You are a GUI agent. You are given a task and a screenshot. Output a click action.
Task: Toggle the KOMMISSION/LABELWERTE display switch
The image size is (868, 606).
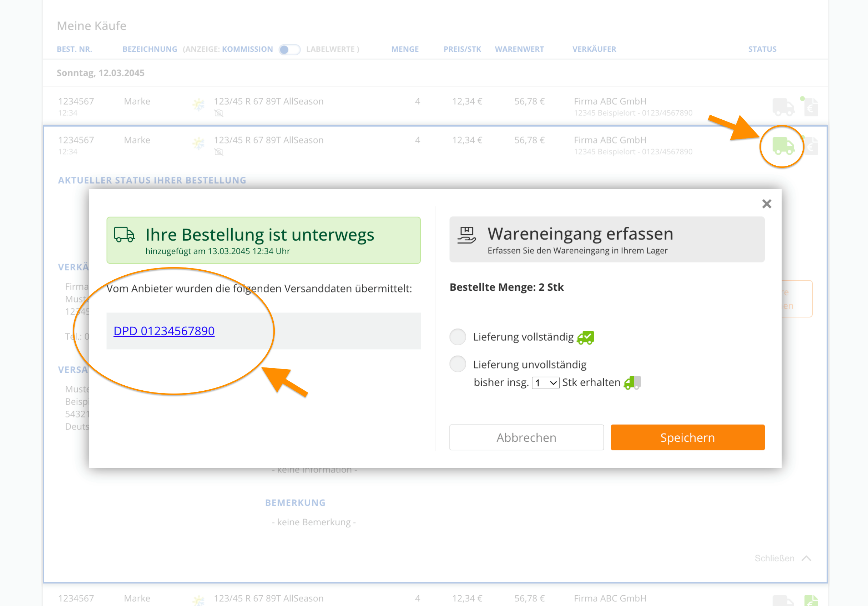[x=289, y=49]
